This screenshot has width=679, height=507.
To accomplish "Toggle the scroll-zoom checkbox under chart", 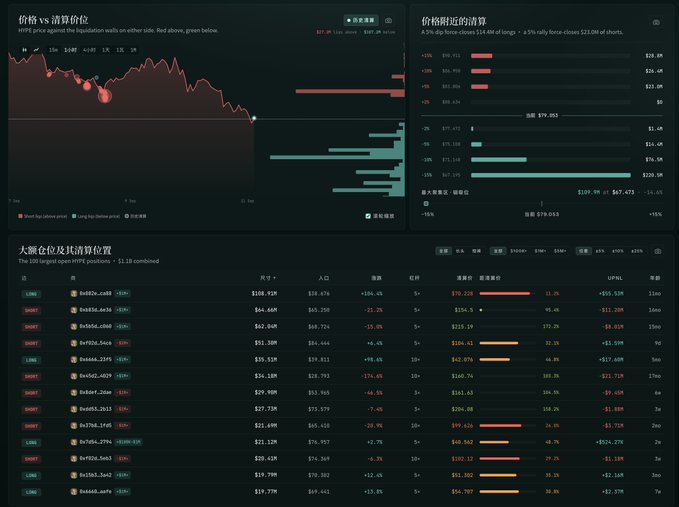I will [368, 216].
